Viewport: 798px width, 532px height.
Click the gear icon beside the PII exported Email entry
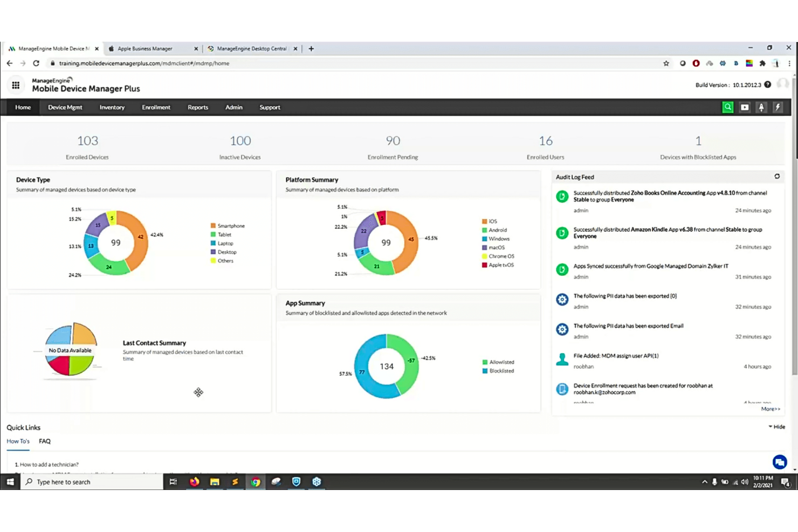(x=562, y=329)
